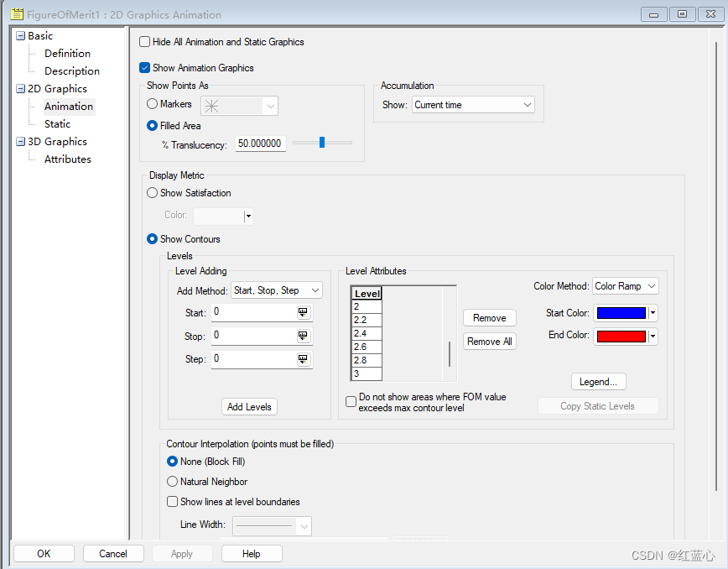The height and width of the screenshot is (569, 728).
Task: Click the unit icon in Stop field
Action: pyautogui.click(x=303, y=336)
